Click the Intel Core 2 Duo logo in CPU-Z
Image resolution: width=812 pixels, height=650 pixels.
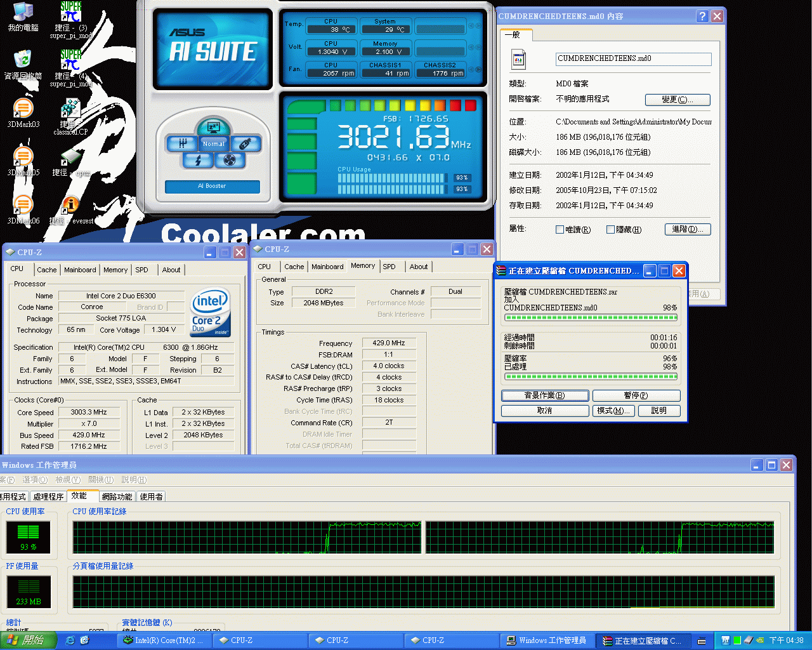(x=211, y=313)
